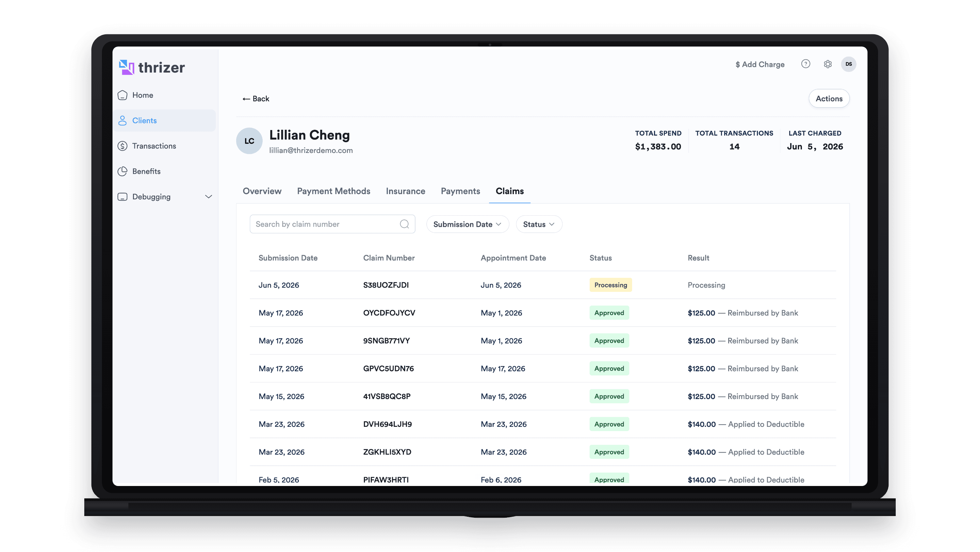Viewport: 980px width, 552px height.
Task: Click Approved badge for claim OYCDFOJYCV
Action: (609, 313)
